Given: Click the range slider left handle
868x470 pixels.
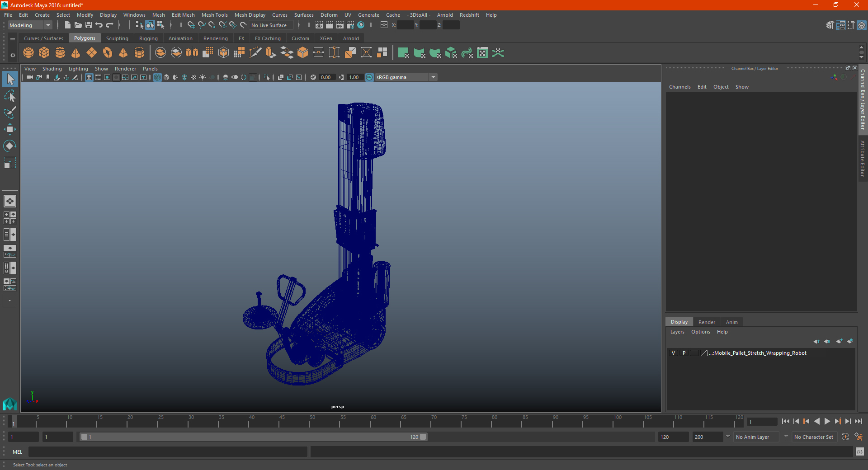Looking at the screenshot, I should [x=84, y=437].
